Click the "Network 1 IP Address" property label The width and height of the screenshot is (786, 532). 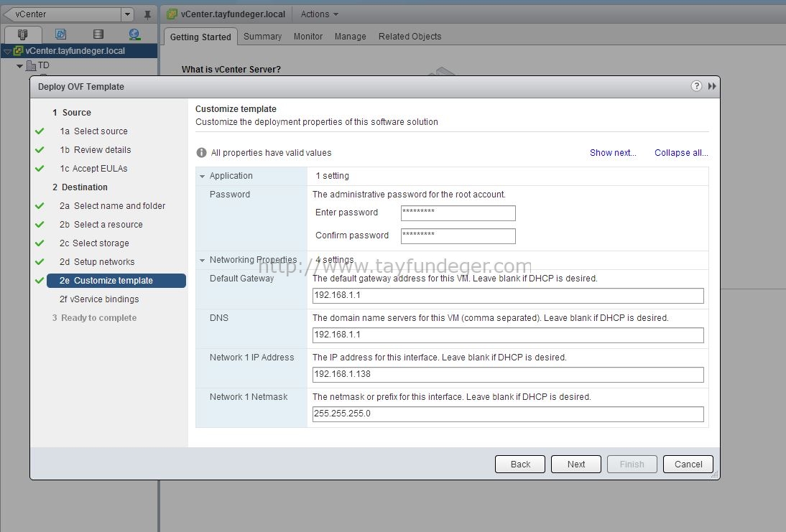pos(251,357)
